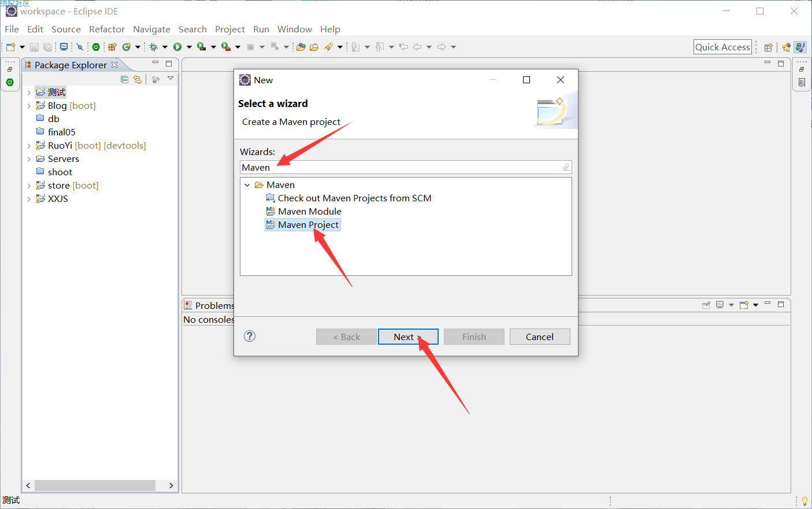Switch to the Java EE perspective icon
This screenshot has height=509, width=812.
tap(786, 47)
